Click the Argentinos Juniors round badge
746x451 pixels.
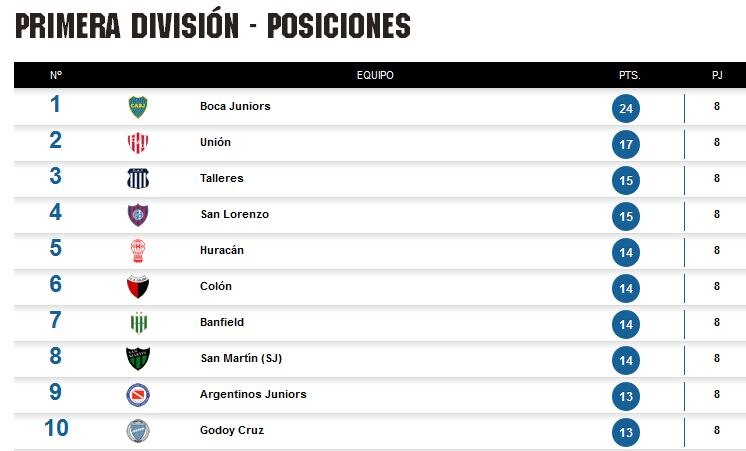point(138,395)
